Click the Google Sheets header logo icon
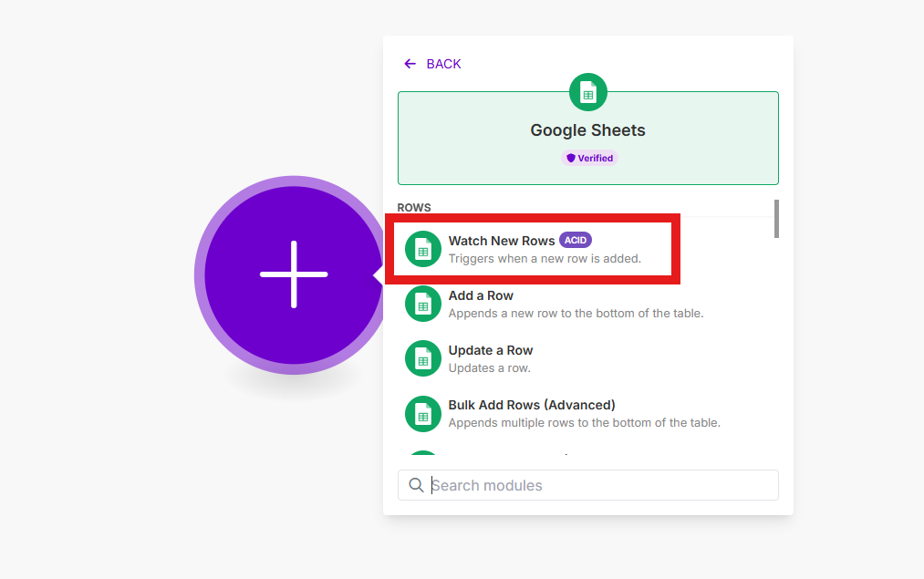The image size is (924, 579). tap(588, 92)
